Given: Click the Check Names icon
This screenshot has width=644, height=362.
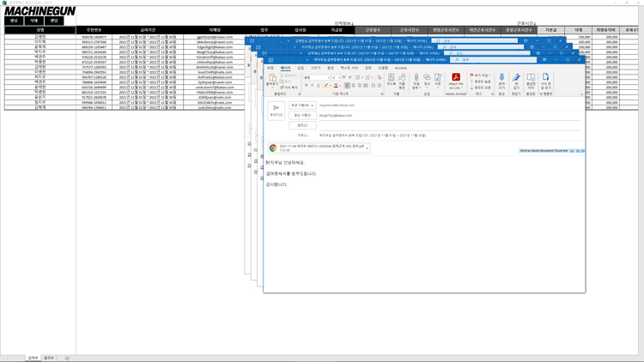Looking at the screenshot, I should point(402,77).
